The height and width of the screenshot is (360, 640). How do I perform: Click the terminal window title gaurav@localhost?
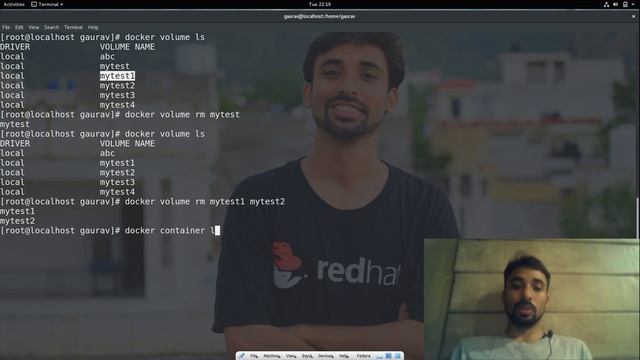[x=319, y=17]
